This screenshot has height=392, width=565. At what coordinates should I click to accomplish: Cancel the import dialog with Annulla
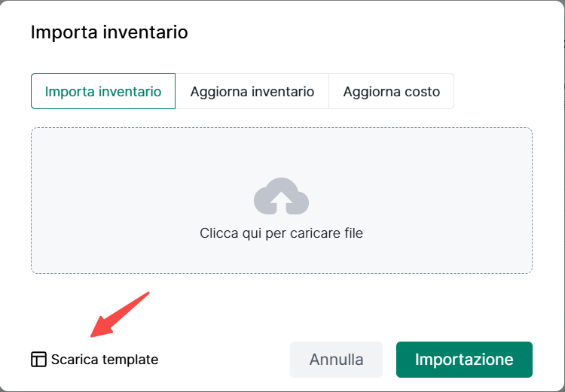[336, 360]
